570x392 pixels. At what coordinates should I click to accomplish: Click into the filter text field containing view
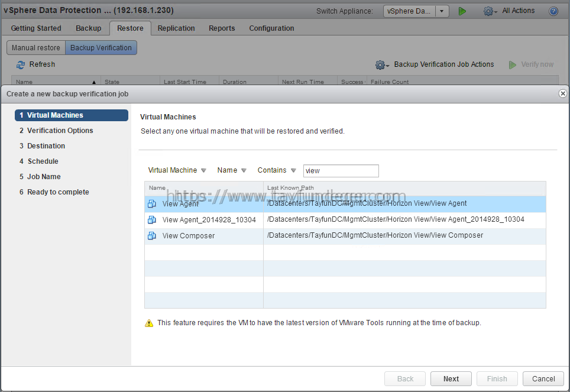click(341, 170)
